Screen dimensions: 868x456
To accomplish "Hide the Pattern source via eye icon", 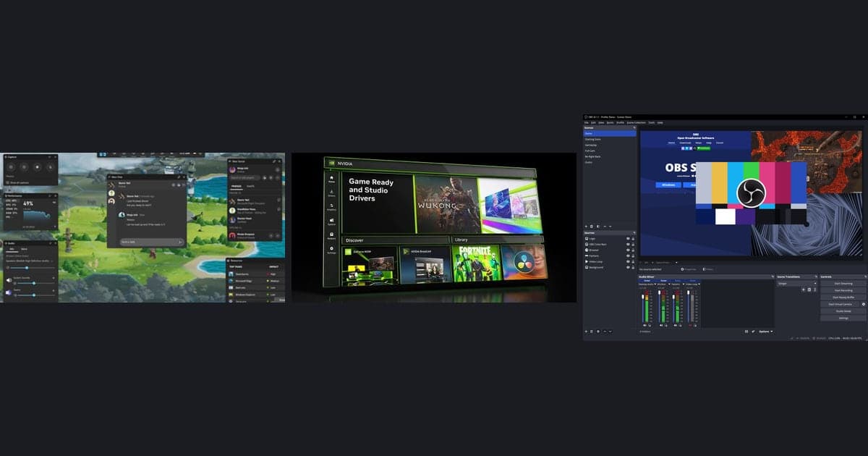I will point(628,256).
